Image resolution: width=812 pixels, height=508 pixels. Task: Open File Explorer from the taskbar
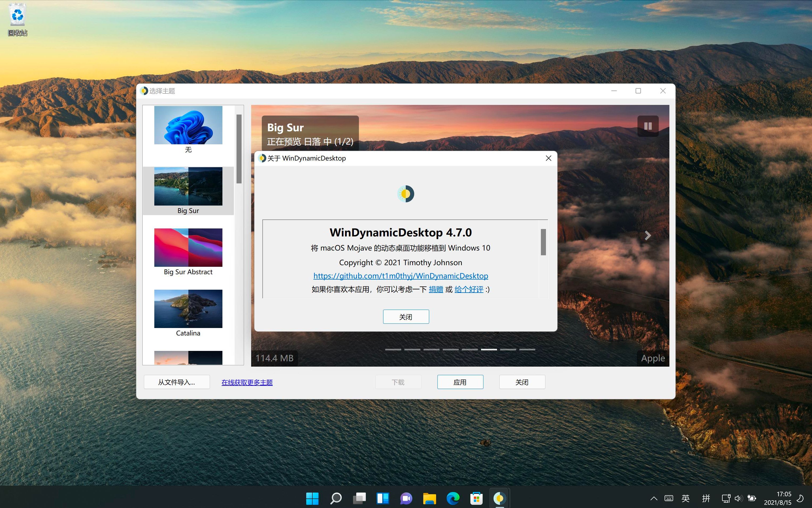point(430,498)
